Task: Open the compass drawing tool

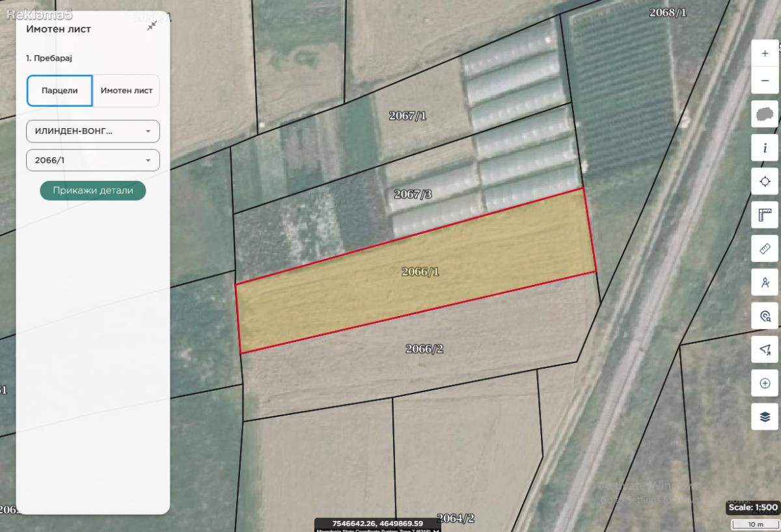Action: [x=765, y=282]
